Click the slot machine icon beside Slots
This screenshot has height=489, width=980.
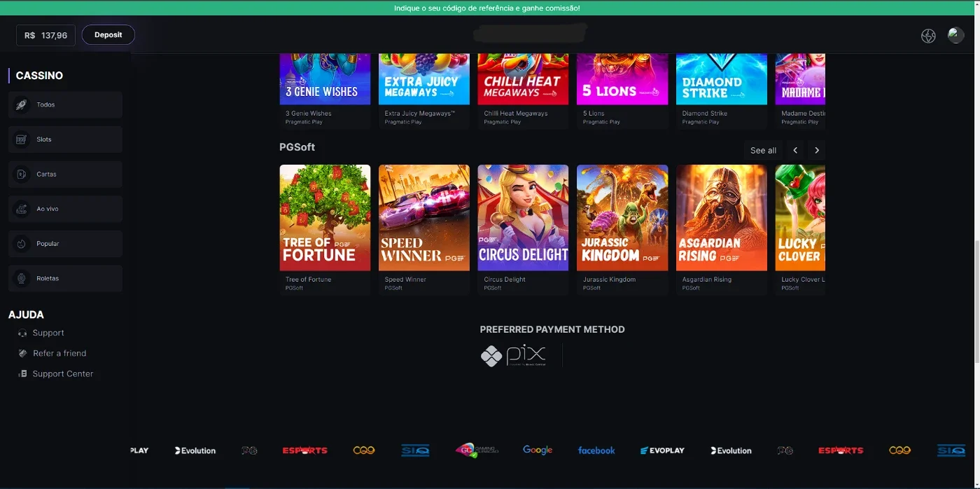point(22,139)
